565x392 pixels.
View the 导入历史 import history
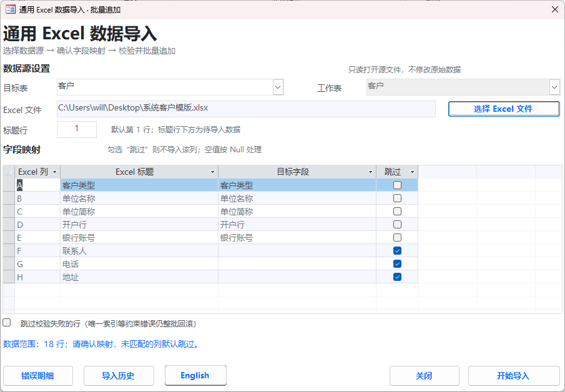tap(119, 376)
